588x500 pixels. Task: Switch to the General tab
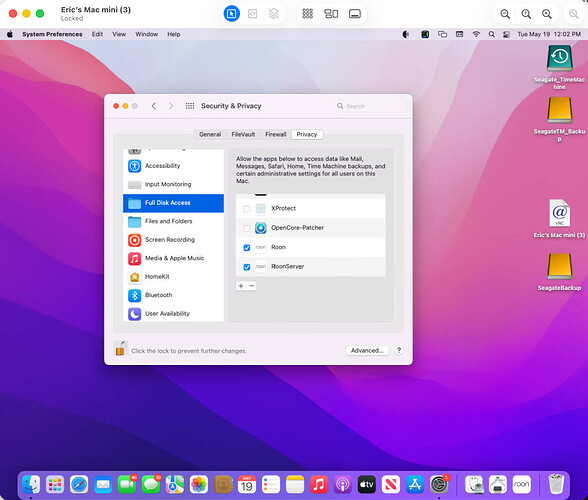210,134
